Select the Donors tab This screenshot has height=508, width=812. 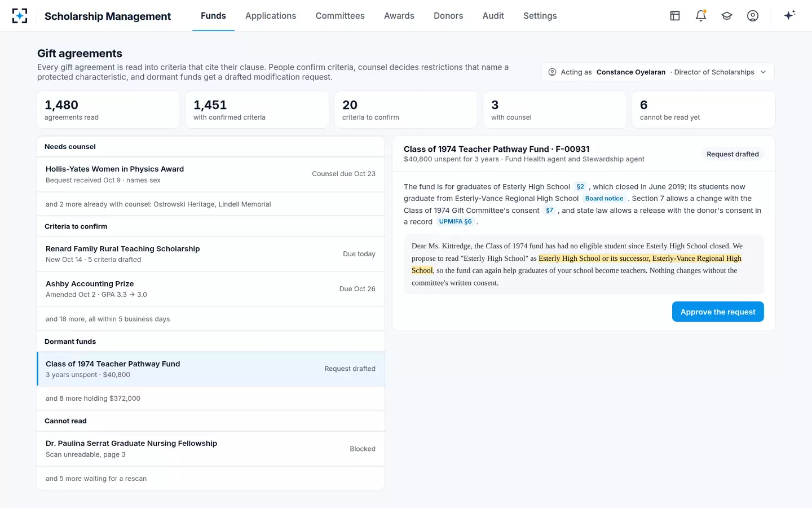pos(448,16)
